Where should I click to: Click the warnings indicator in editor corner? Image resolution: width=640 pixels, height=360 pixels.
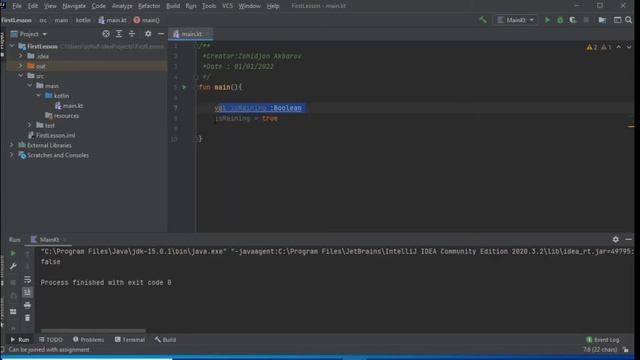coord(599,47)
